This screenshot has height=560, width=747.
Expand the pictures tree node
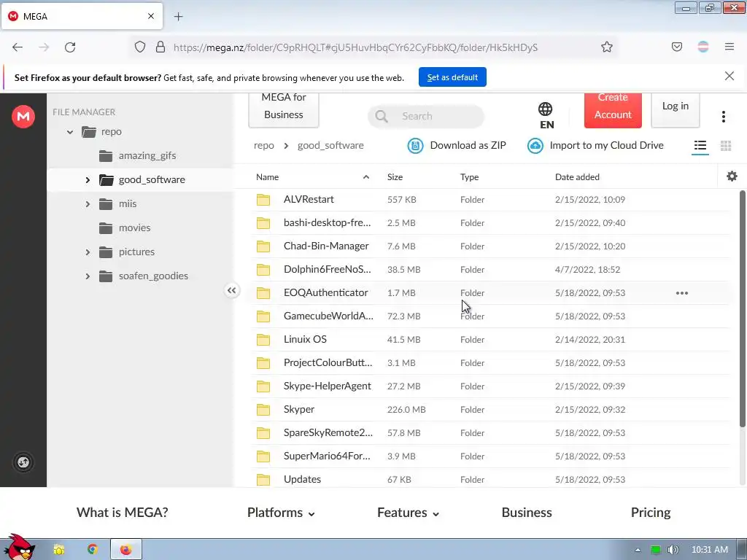click(88, 252)
